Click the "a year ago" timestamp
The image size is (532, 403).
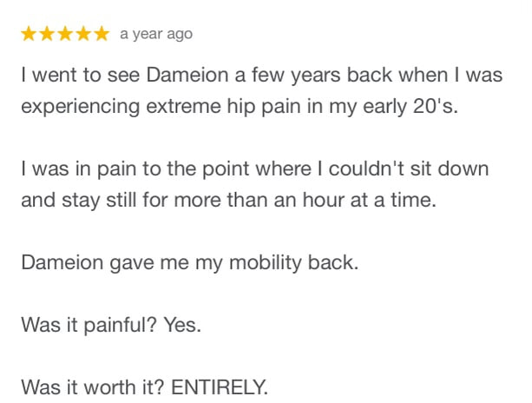click(x=156, y=34)
